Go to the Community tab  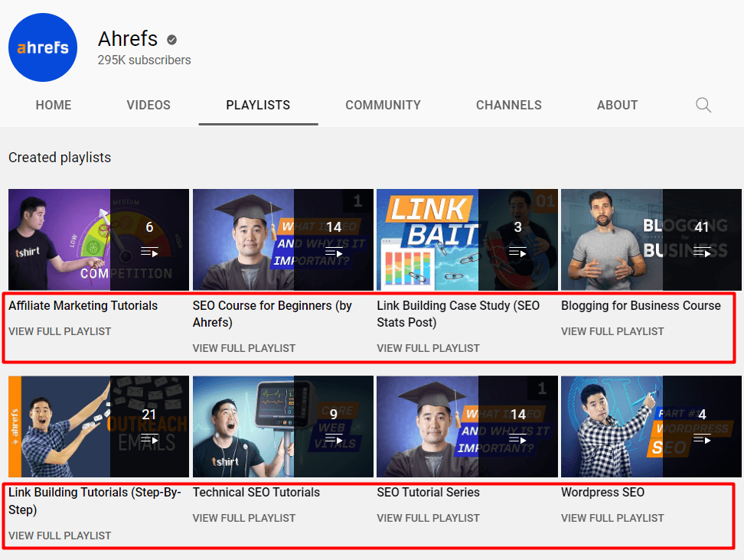coord(383,105)
